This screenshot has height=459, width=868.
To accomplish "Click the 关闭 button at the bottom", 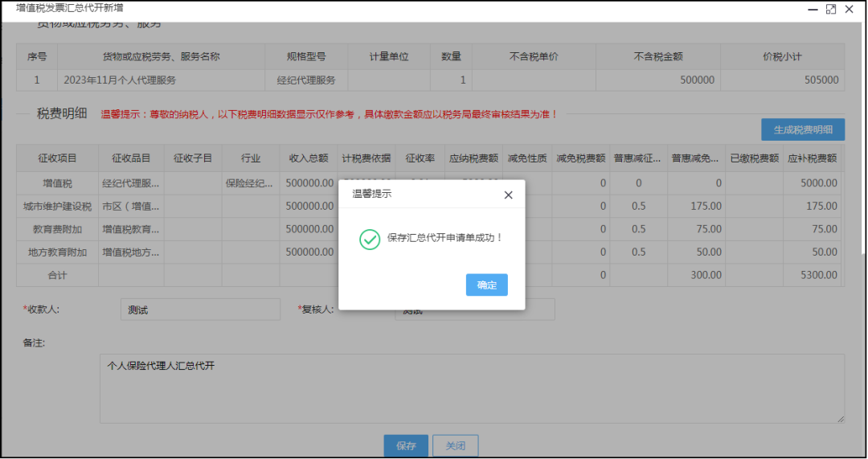I will 455,446.
